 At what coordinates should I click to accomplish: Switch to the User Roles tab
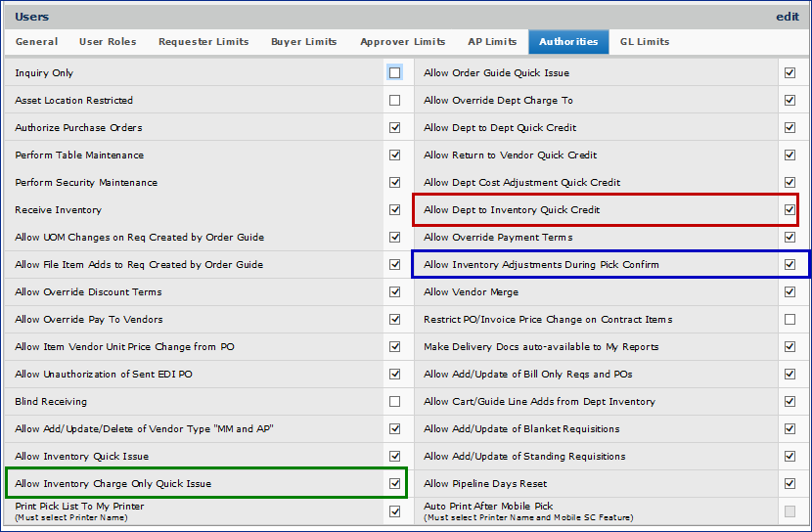click(x=108, y=42)
